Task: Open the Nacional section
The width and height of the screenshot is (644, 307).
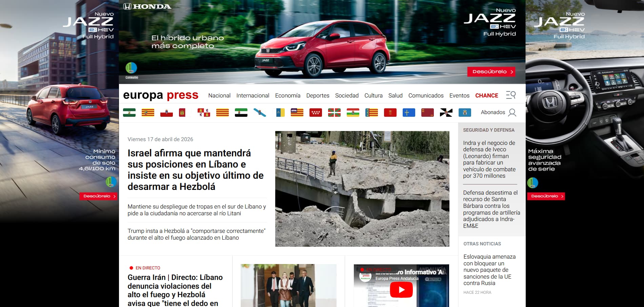Action: (219, 95)
